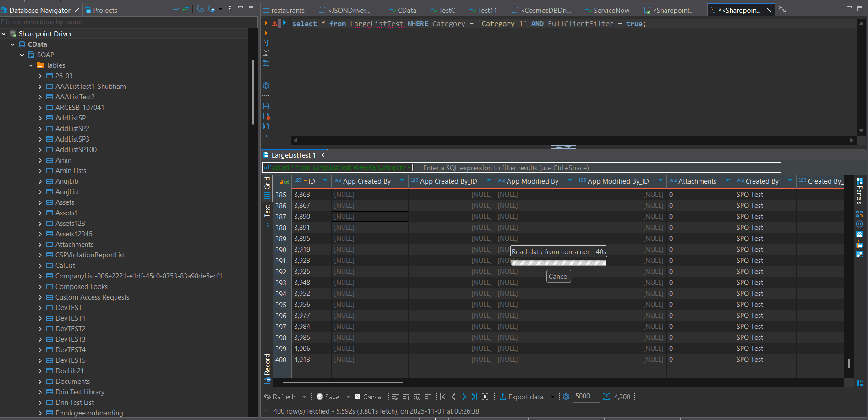Screen dimensions: 868x420
Task: Click the fetch size field showing 5000
Action: click(x=585, y=396)
